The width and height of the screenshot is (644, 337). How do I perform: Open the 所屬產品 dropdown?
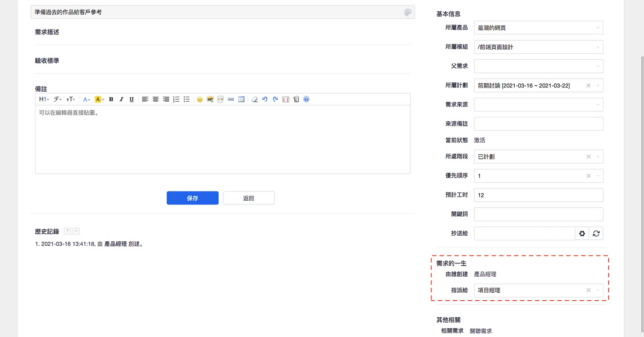pos(538,28)
